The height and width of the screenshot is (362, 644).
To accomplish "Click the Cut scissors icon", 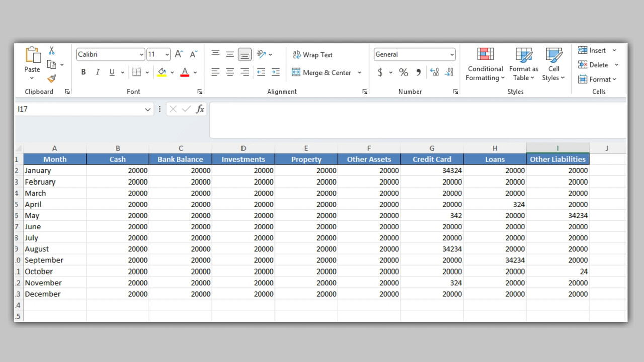I will click(x=52, y=51).
